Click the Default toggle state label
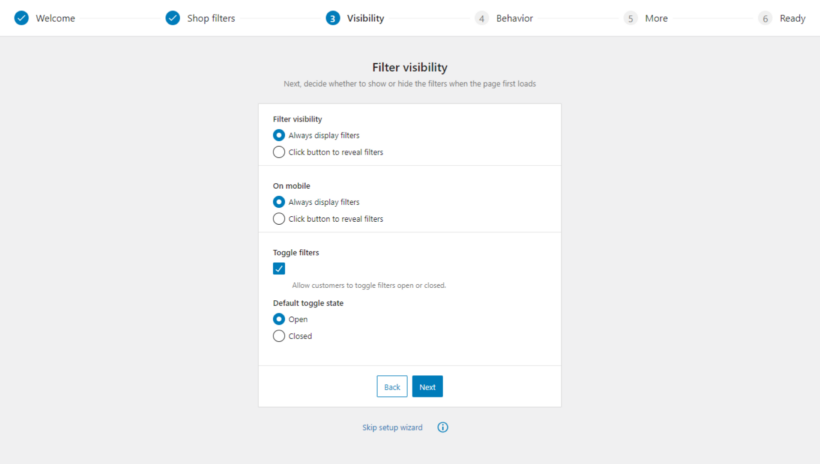The width and height of the screenshot is (820, 464). click(x=308, y=303)
